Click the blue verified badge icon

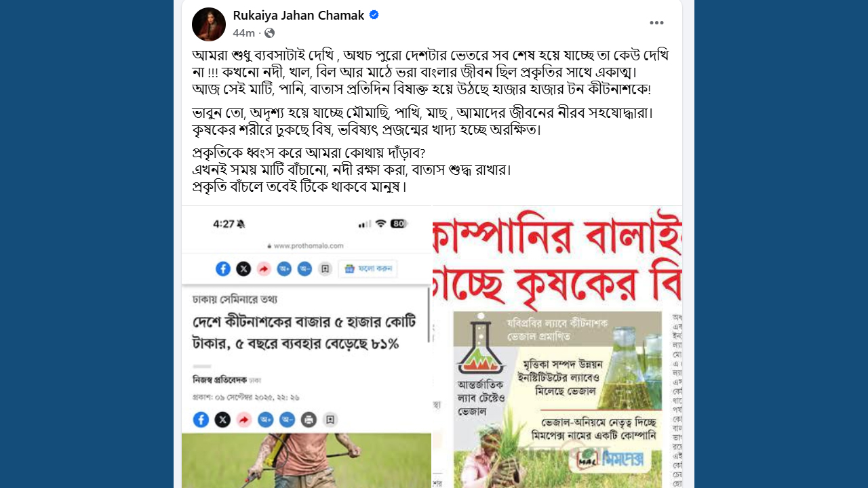(374, 15)
